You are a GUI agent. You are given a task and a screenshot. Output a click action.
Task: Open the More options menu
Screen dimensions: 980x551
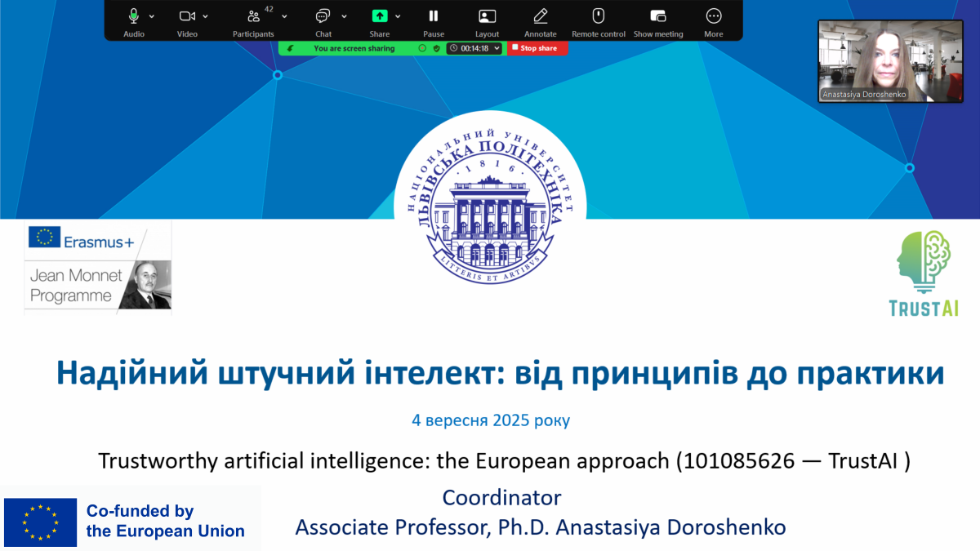pos(713,16)
